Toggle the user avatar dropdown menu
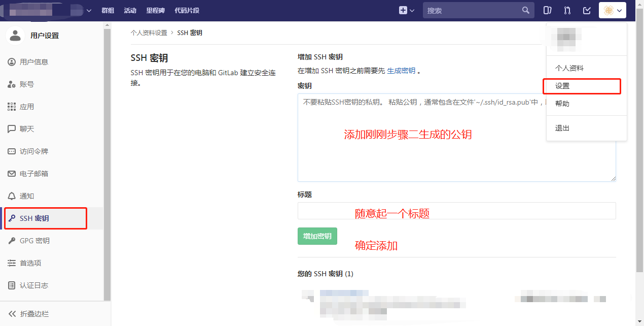This screenshot has width=644, height=326. tap(613, 10)
